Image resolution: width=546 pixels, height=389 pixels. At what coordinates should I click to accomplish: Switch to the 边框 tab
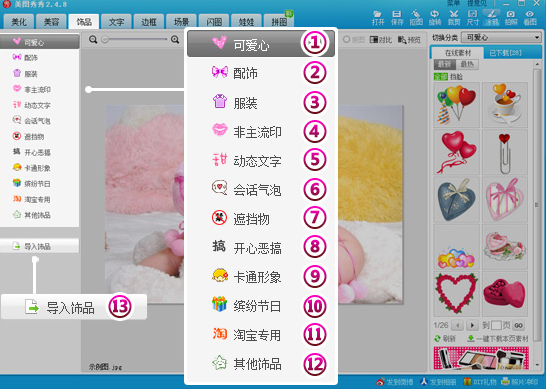point(149,22)
